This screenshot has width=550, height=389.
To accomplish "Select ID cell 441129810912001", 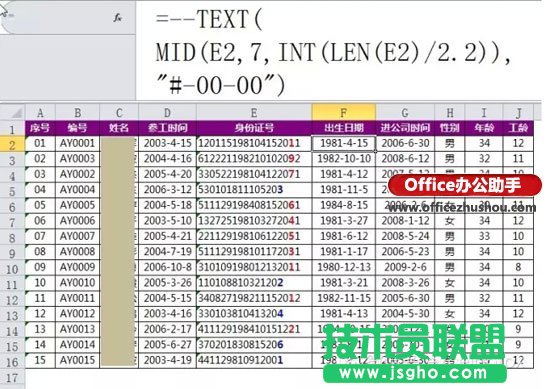I will 254,360.
